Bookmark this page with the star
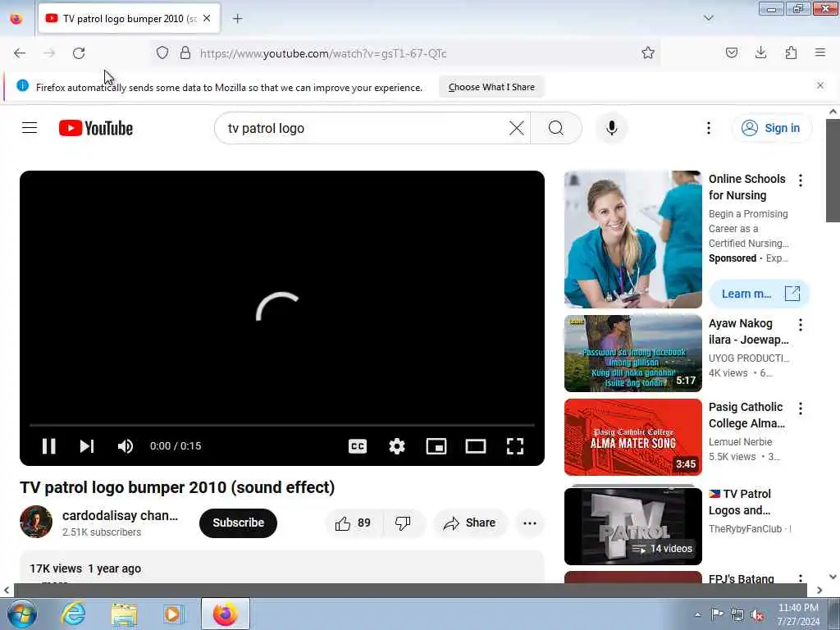 pyautogui.click(x=648, y=52)
